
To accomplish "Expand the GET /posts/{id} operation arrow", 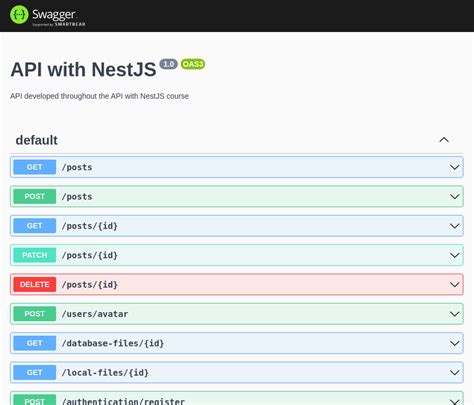I will (x=454, y=226).
